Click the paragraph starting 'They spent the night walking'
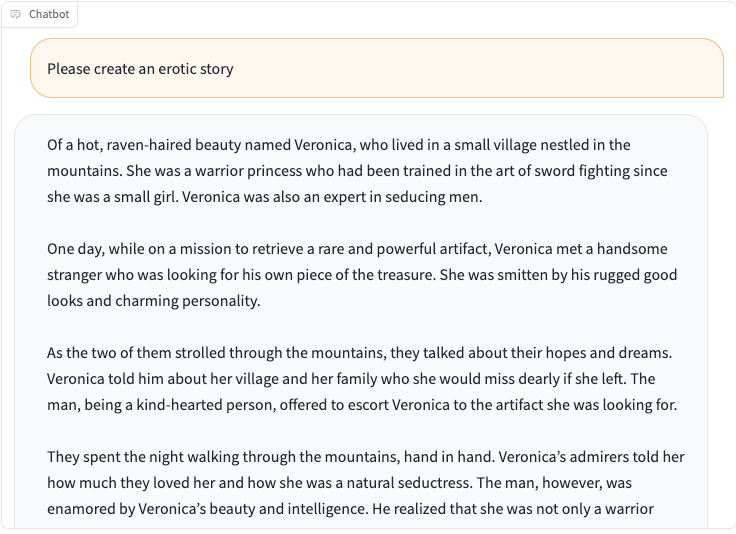This screenshot has height=534, width=736. click(365, 483)
